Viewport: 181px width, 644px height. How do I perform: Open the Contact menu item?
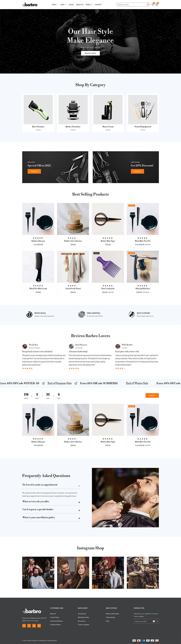(98, 5)
